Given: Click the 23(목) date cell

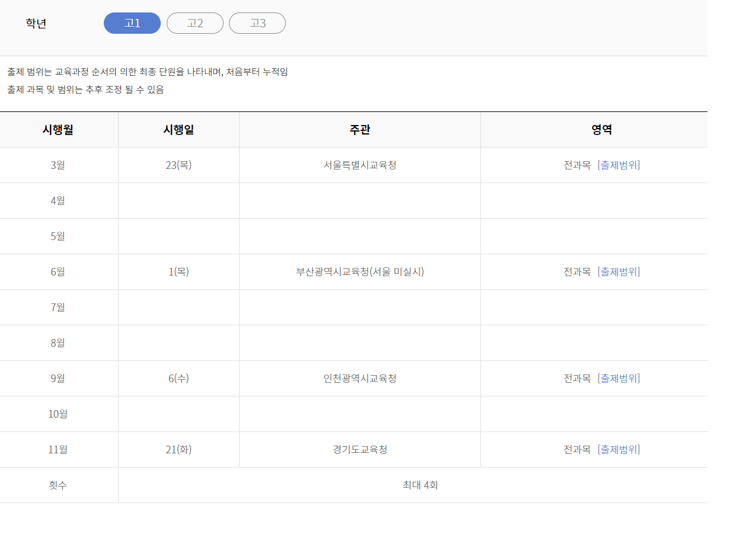Looking at the screenshot, I should pos(179,165).
